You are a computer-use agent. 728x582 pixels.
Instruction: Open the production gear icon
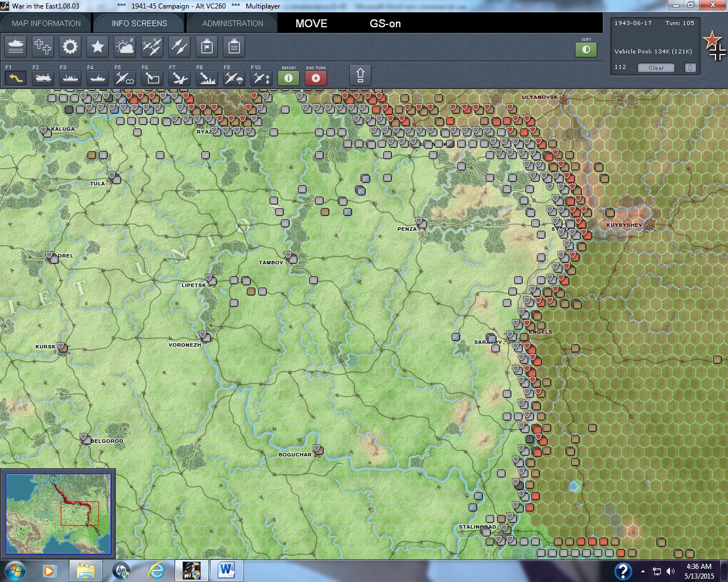(71, 47)
